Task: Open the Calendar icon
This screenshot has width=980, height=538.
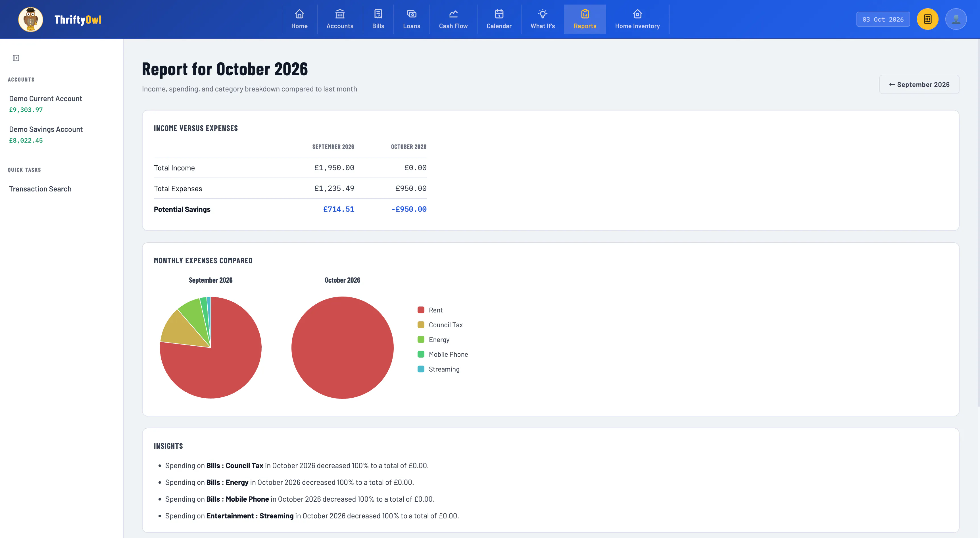Action: coord(499,14)
